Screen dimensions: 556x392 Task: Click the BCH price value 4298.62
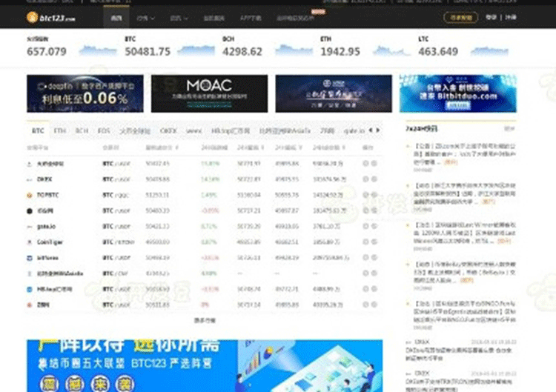pyautogui.click(x=242, y=52)
